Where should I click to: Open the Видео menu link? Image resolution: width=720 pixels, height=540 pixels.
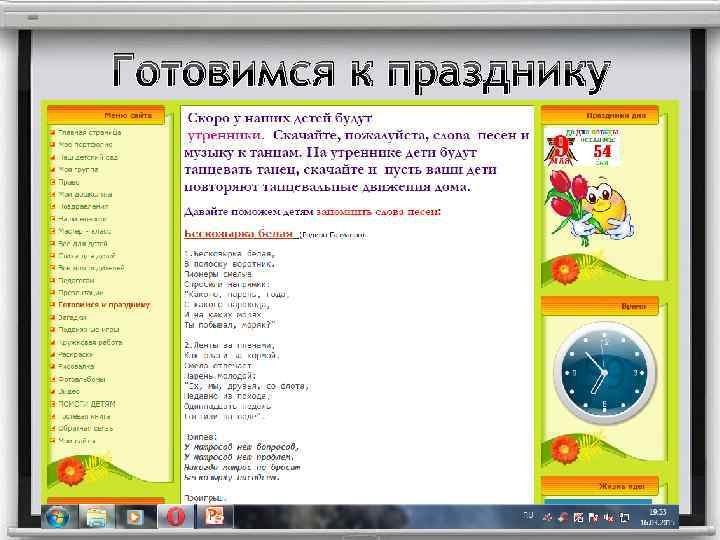(x=69, y=392)
